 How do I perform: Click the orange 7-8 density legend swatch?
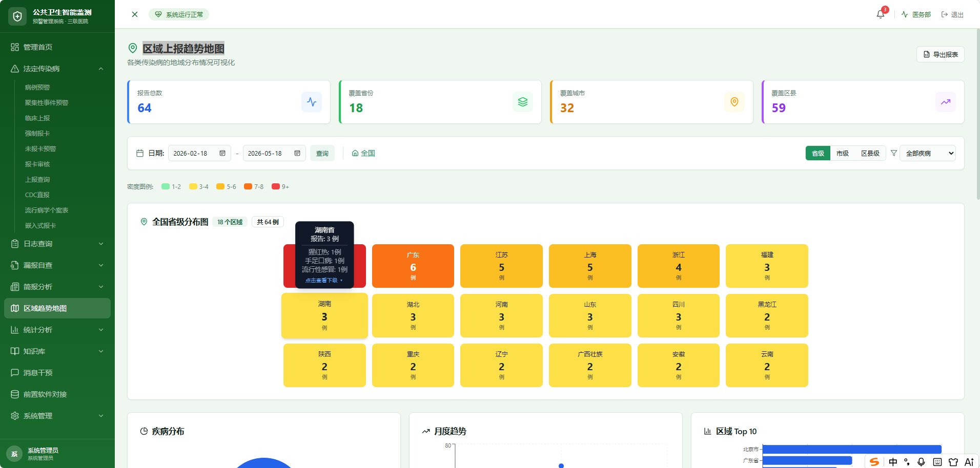(248, 186)
